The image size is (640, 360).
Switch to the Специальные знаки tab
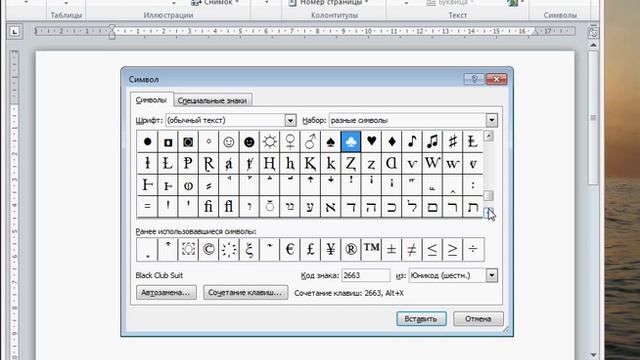212,100
